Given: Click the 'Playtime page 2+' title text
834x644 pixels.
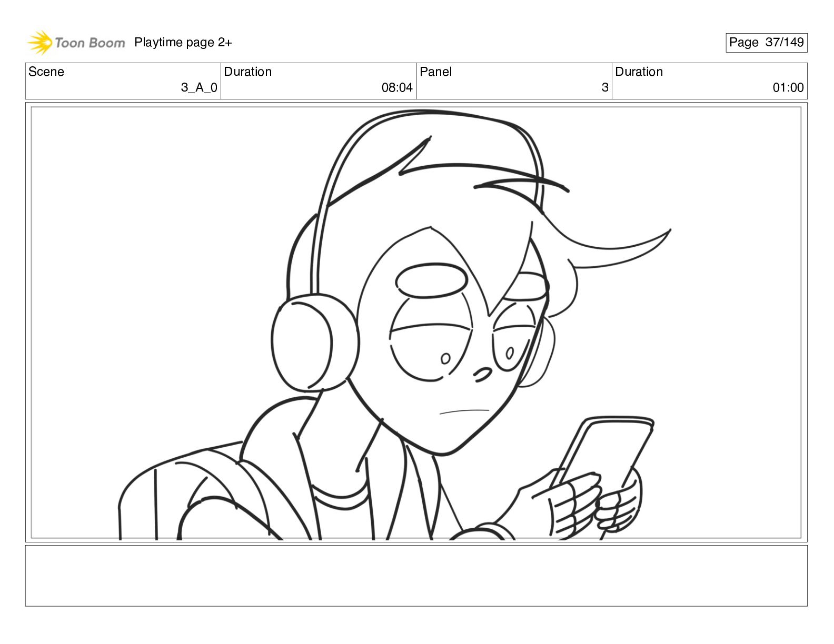Looking at the screenshot, I should point(183,43).
